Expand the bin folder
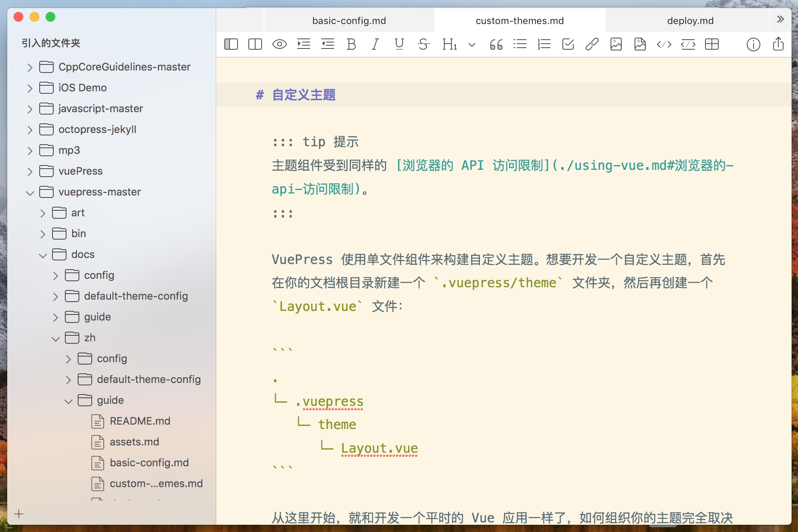 [x=42, y=234]
